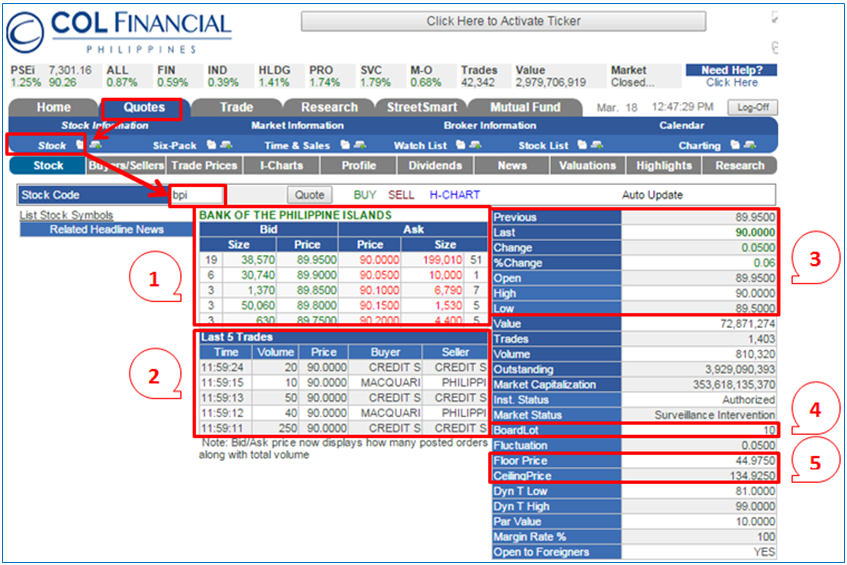Image resolution: width=847 pixels, height=565 pixels.
Task: Open the Mutual Fund tab
Action: pos(525,107)
